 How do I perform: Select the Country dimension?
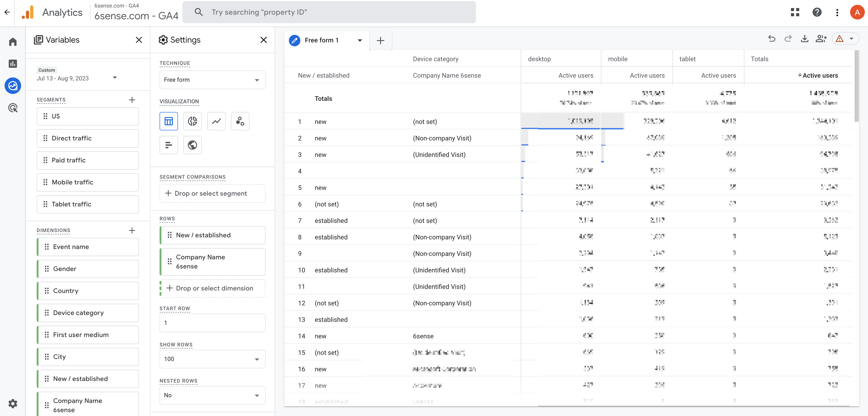point(88,291)
